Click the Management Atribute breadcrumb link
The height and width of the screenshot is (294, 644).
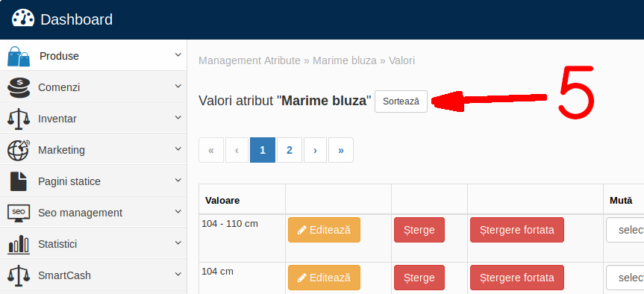(250, 60)
